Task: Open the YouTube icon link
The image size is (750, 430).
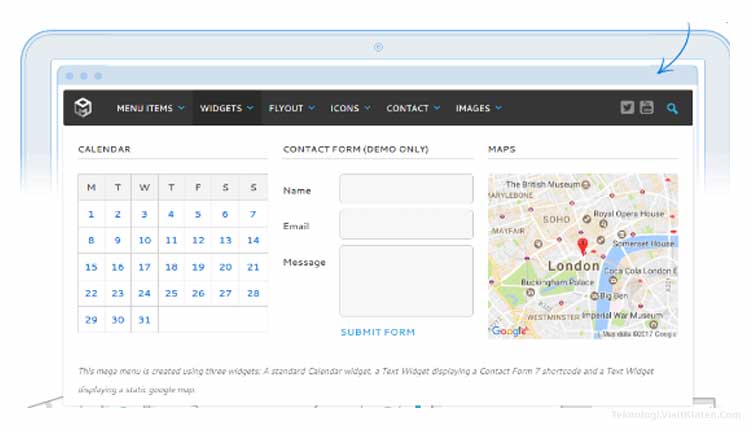Action: click(x=647, y=108)
